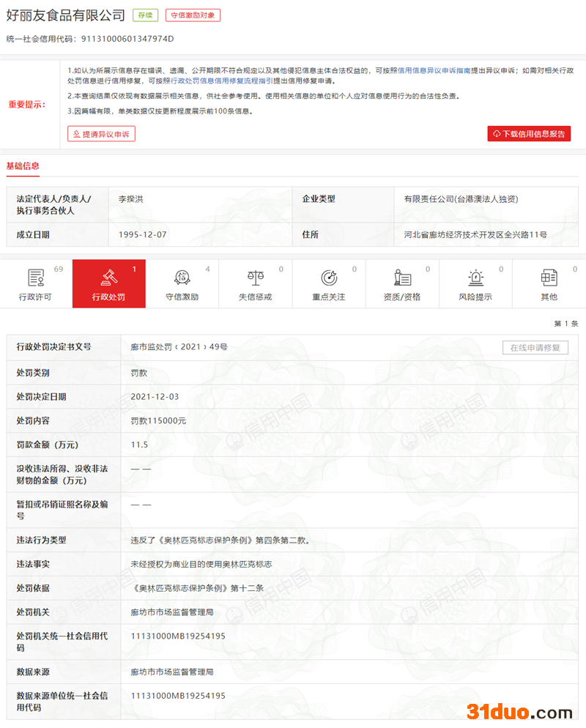This screenshot has width=586, height=728.
Task: Click the company name 好丽友食品有限公司 heading
Action: pos(66,15)
